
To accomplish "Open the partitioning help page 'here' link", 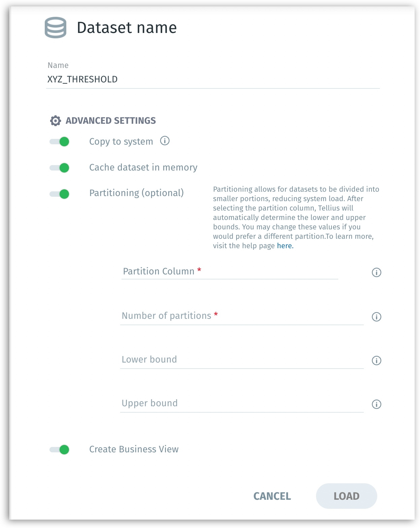I will pyautogui.click(x=285, y=246).
